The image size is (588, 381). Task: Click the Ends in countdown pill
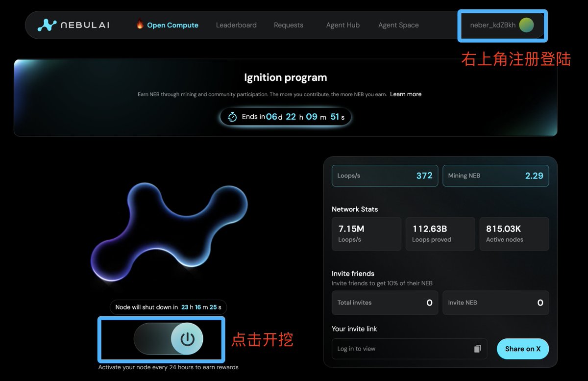pyautogui.click(x=286, y=117)
